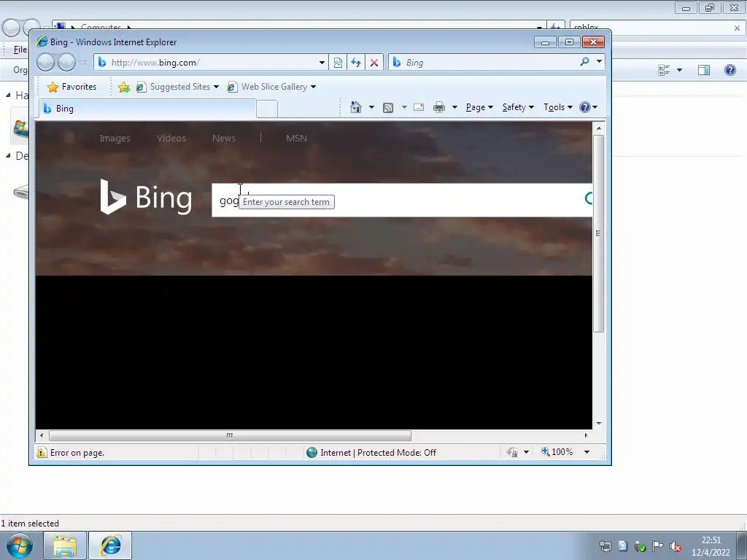Expand the zoom level dropdown arrow
This screenshot has width=747, height=560.
[587, 452]
